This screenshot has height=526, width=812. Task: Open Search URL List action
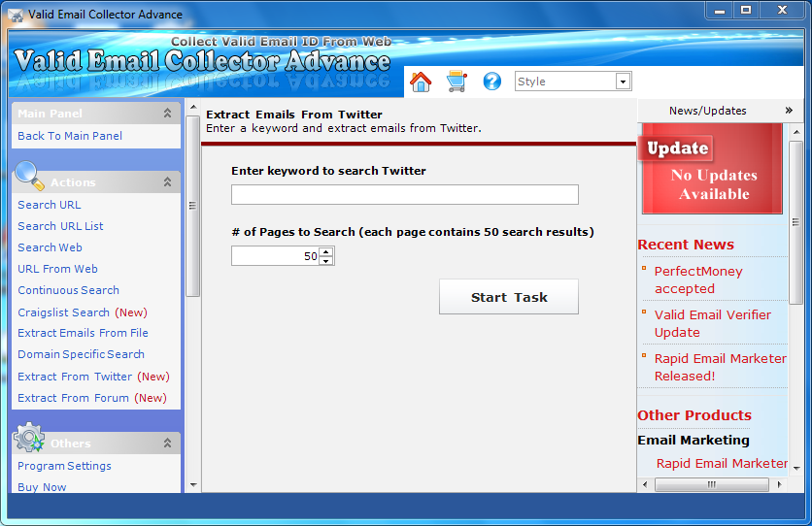click(60, 226)
